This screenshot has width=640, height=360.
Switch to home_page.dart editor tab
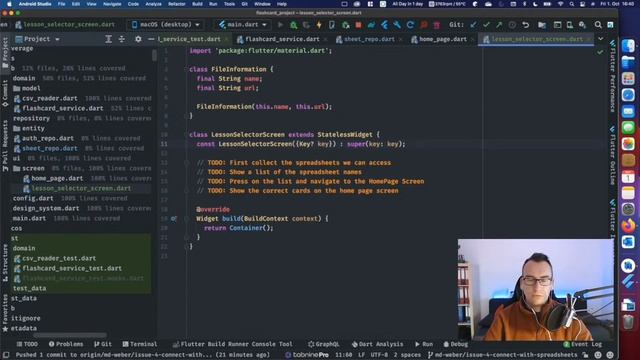click(442, 39)
